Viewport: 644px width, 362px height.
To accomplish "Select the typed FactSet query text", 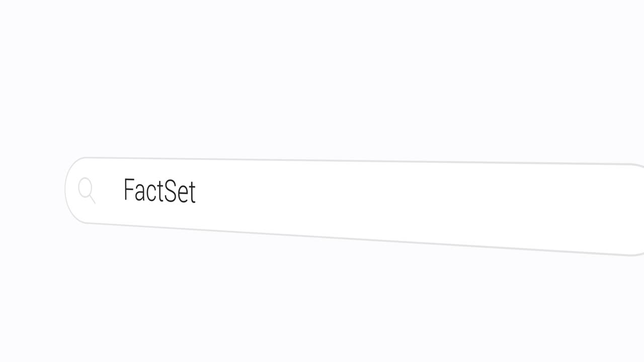I will pos(159,191).
